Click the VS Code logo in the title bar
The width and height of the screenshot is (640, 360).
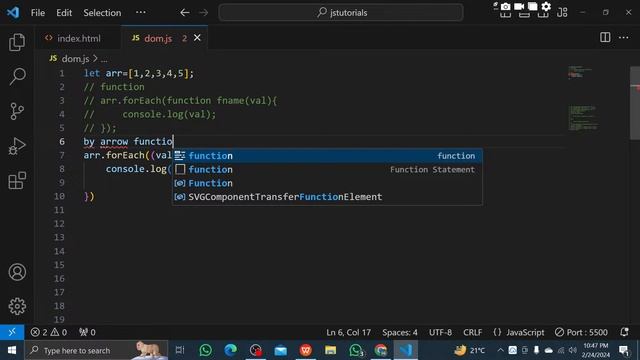pyautogui.click(x=13, y=12)
